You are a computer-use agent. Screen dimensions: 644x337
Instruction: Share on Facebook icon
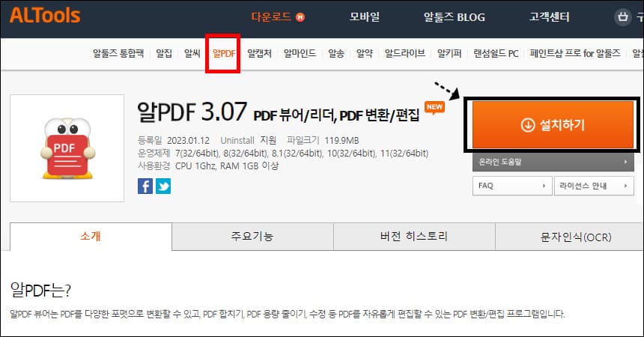point(145,186)
